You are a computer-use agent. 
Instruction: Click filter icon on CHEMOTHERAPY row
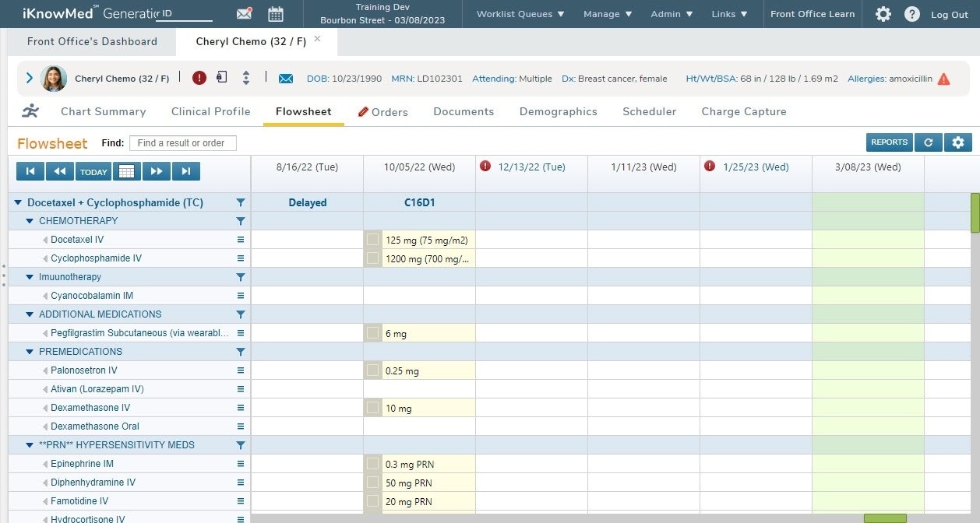coord(240,221)
